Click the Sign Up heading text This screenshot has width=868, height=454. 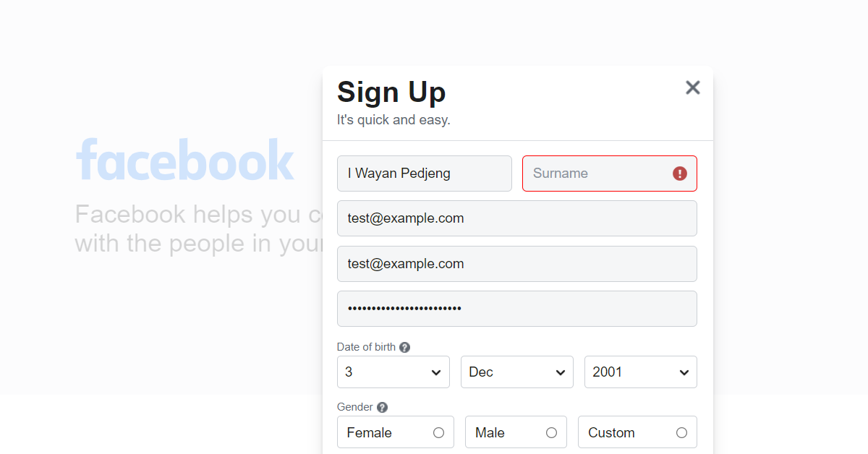391,92
